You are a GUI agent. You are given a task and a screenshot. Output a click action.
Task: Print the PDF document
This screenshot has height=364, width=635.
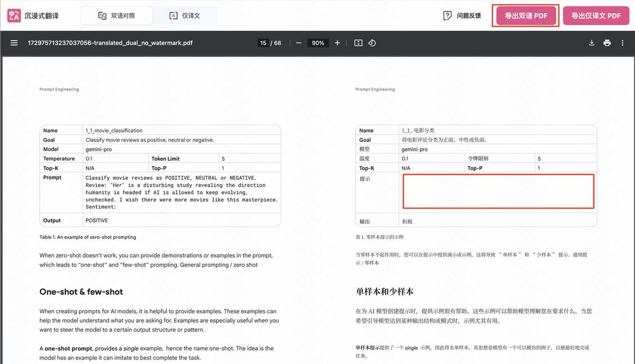click(607, 43)
